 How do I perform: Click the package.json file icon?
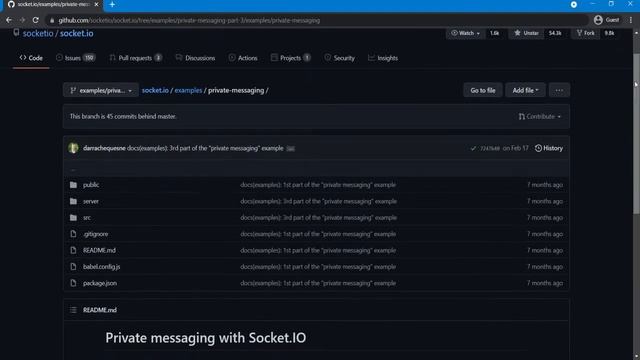[73, 283]
